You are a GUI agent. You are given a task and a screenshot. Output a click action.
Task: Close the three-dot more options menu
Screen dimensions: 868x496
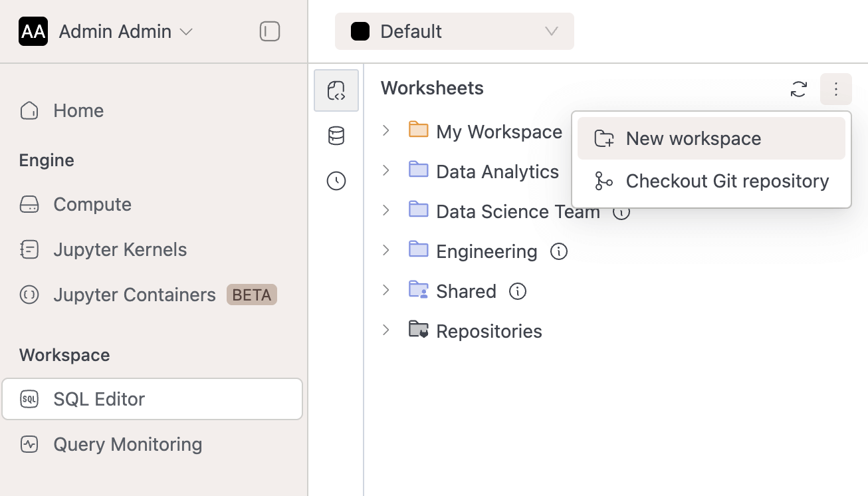pyautogui.click(x=836, y=89)
